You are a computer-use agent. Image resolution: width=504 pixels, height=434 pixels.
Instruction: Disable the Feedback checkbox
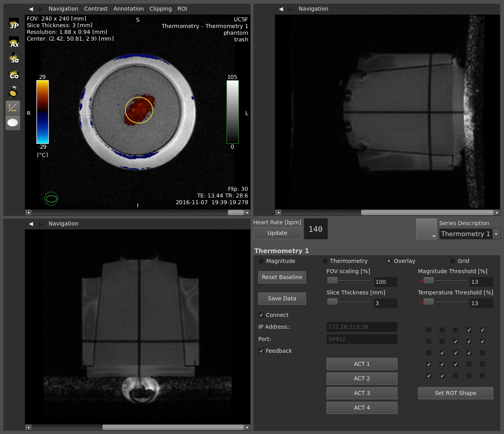coord(261,351)
